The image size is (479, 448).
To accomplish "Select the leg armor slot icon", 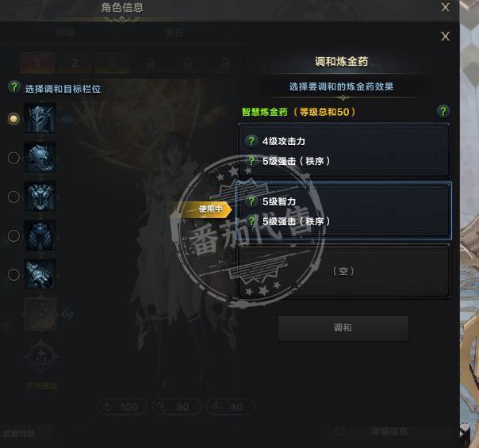I will click(x=40, y=235).
